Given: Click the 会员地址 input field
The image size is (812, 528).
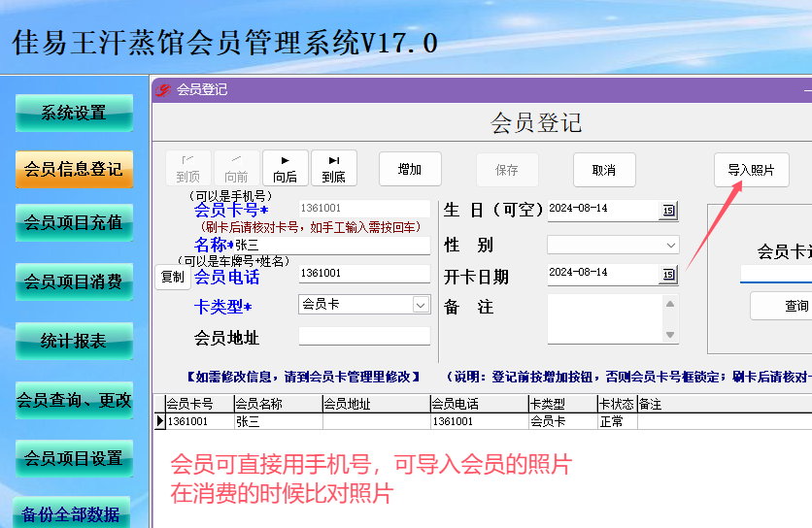Looking at the screenshot, I should point(364,336).
